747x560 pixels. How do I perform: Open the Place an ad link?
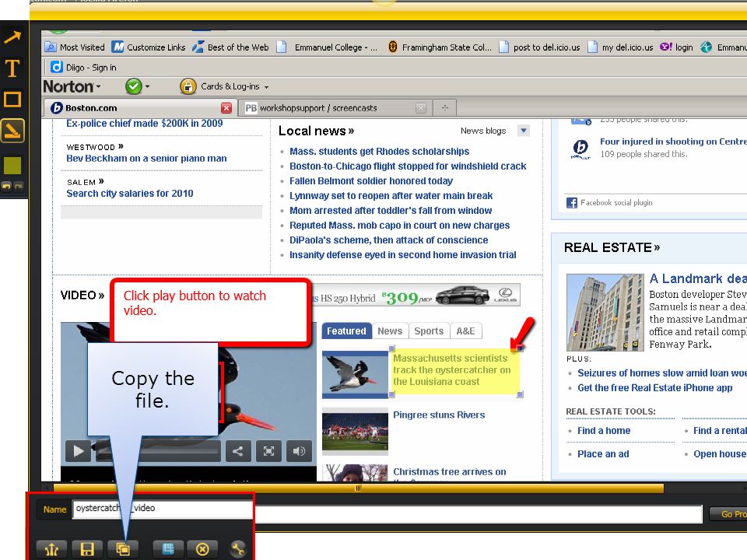[603, 454]
